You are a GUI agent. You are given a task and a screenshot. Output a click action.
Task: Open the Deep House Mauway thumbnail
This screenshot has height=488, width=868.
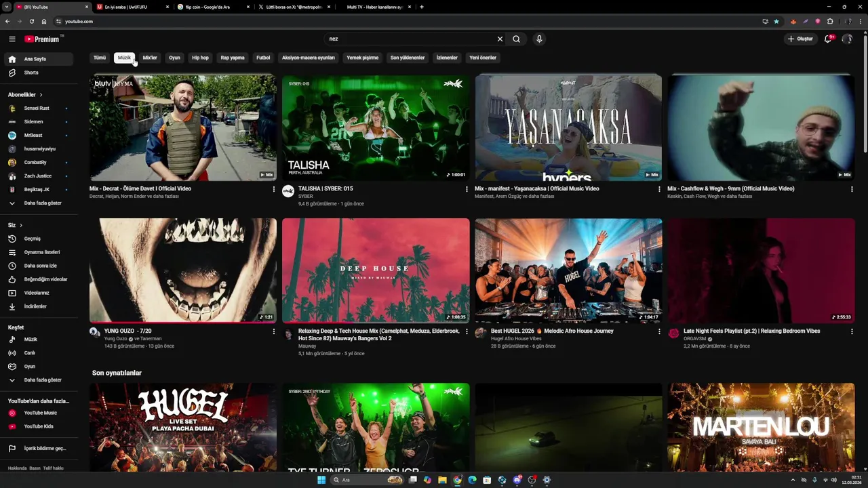[x=376, y=270]
